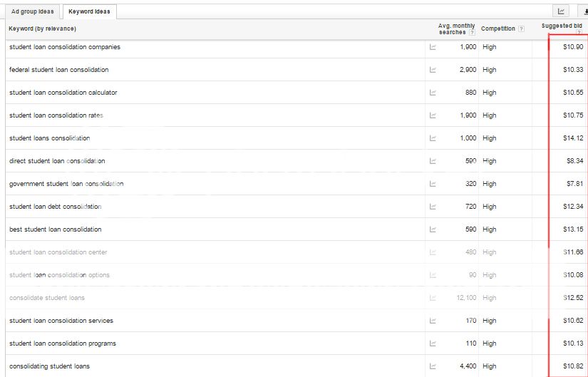Select keyword student loan debt consolidation
Image resolution: width=588 pixels, height=377 pixels.
(55, 207)
